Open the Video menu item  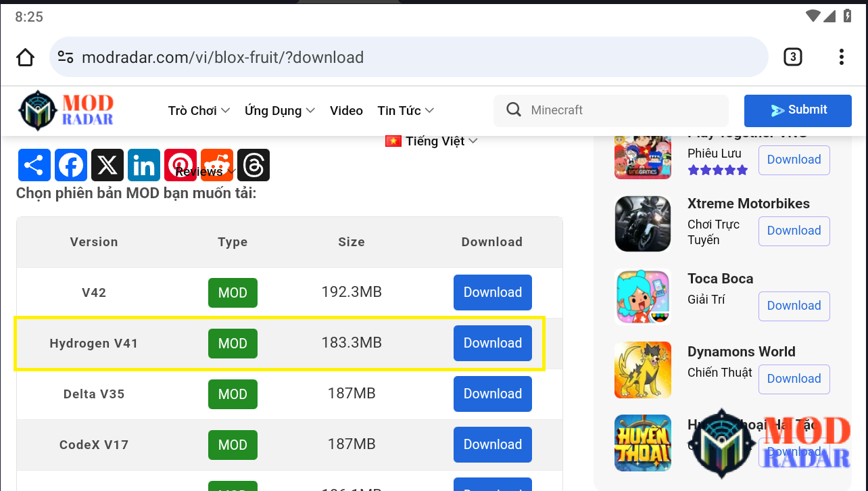point(346,110)
